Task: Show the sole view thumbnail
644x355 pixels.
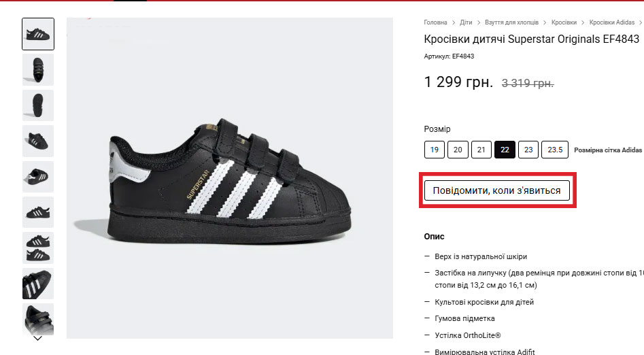Action: (x=38, y=105)
